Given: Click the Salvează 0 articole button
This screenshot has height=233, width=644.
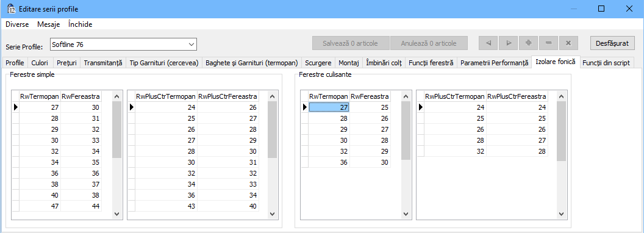Looking at the screenshot, I should click(350, 43).
